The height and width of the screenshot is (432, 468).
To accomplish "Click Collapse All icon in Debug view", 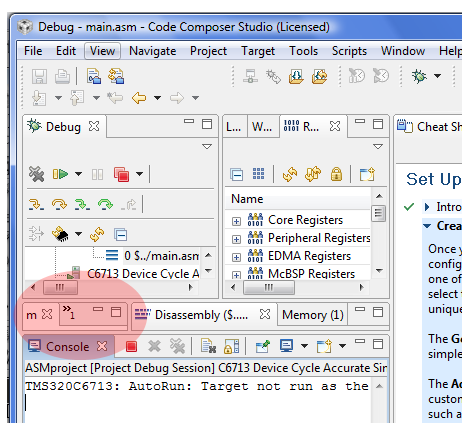I will click(x=120, y=235).
